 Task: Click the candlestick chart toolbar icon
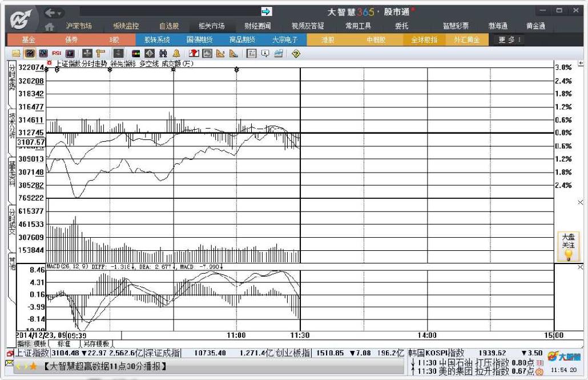coord(43,54)
